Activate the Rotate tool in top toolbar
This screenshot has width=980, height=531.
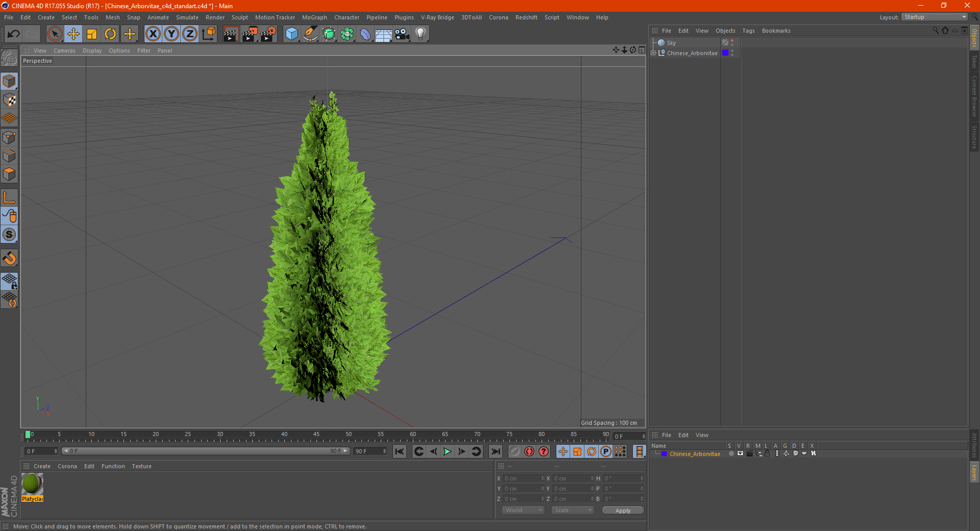coord(110,34)
